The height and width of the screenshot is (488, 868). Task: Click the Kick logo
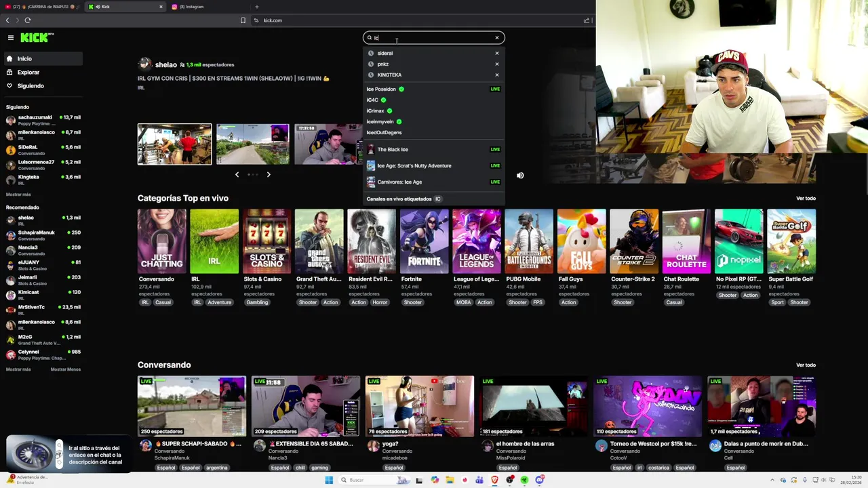pyautogui.click(x=37, y=38)
